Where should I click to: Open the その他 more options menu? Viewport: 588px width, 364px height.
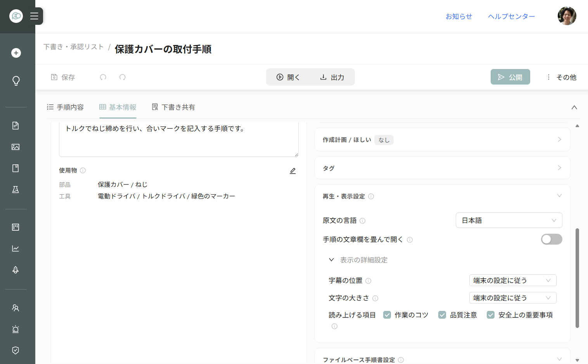pos(561,77)
